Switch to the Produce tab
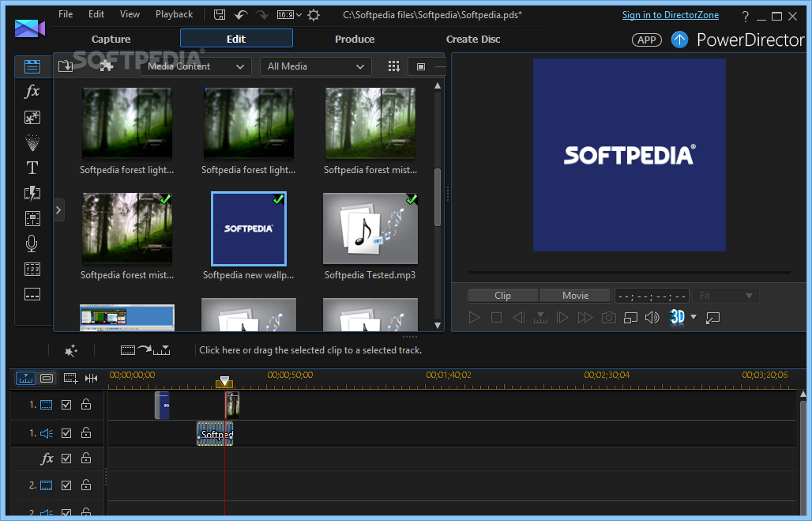The width and height of the screenshot is (812, 521). [x=355, y=39]
